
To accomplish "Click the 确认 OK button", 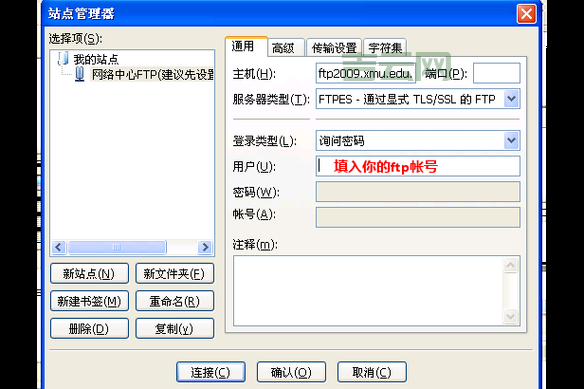I will coord(291,372).
